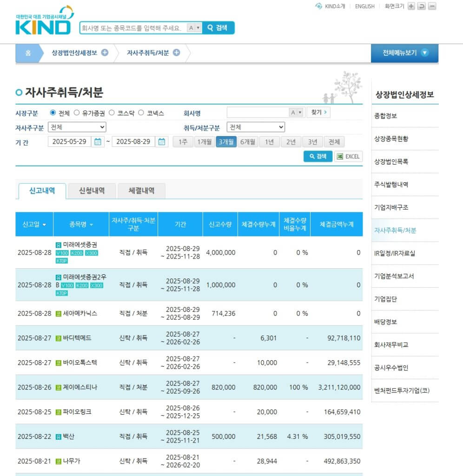Click market icon beside 나무가
The width and height of the screenshot is (463, 476).
point(58,462)
